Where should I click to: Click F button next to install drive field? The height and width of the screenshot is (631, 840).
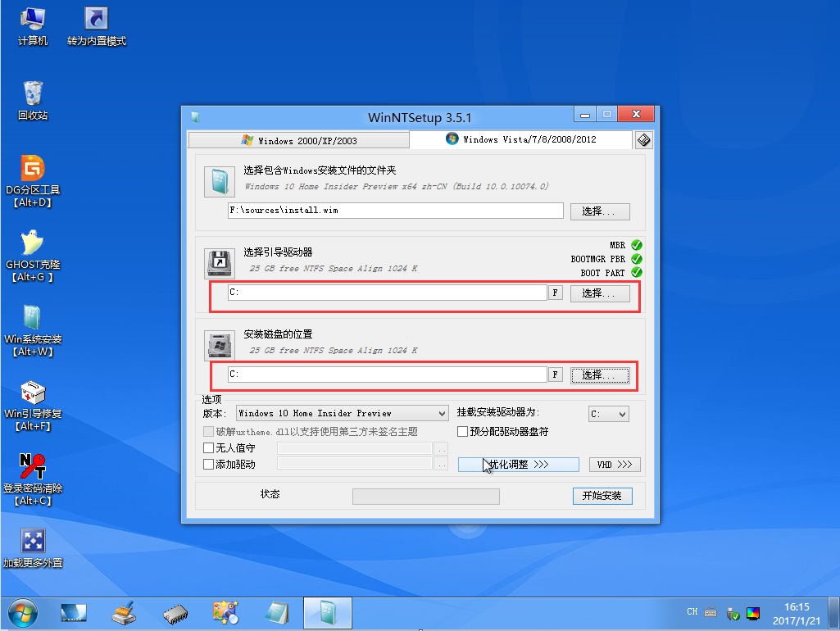pyautogui.click(x=555, y=375)
